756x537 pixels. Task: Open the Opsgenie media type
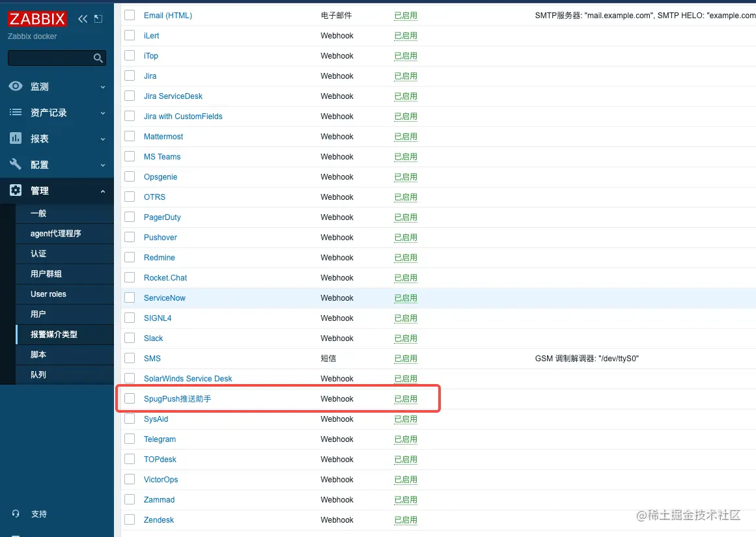(x=161, y=177)
